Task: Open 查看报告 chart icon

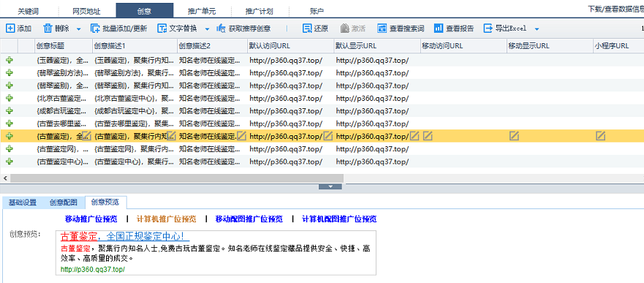Action: point(439,29)
